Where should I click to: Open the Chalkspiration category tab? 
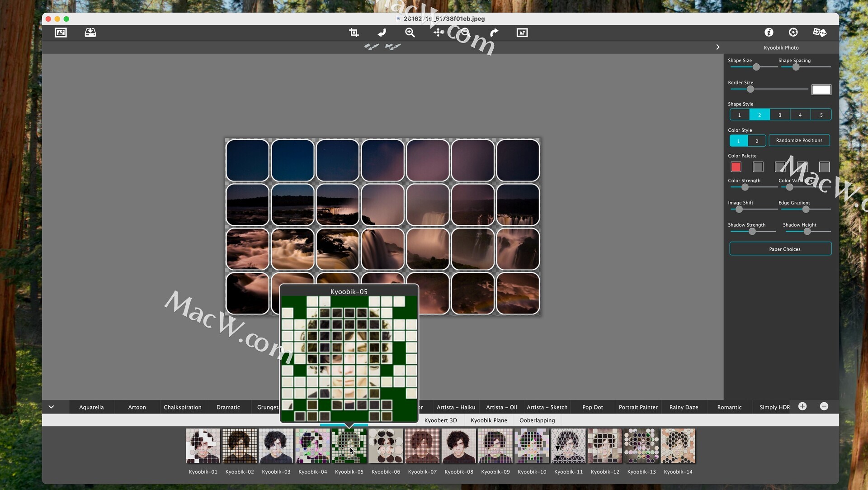183,407
